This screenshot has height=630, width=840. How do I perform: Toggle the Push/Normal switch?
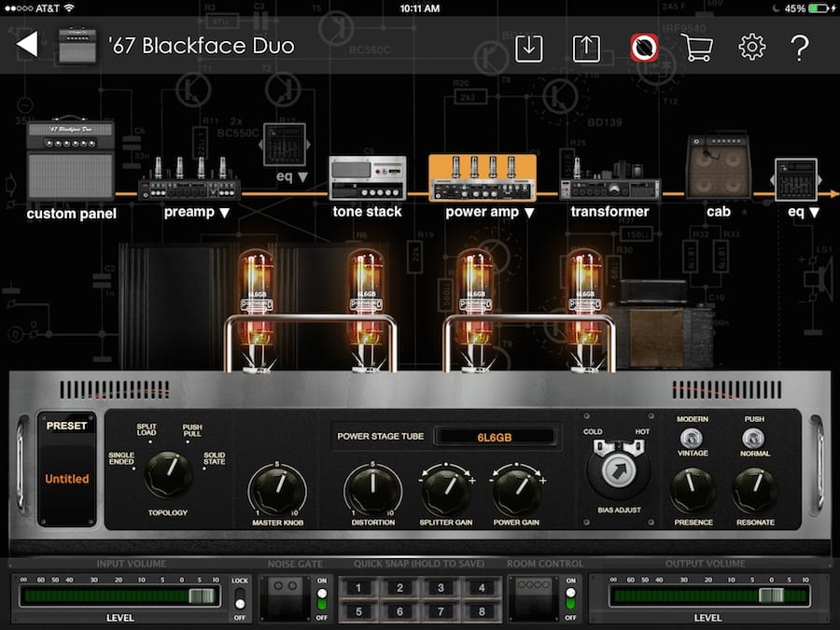[x=753, y=438]
